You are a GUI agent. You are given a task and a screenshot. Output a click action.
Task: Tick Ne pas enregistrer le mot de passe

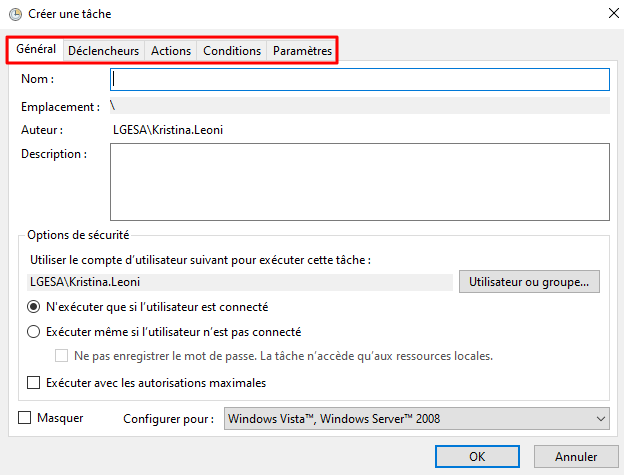coord(62,356)
